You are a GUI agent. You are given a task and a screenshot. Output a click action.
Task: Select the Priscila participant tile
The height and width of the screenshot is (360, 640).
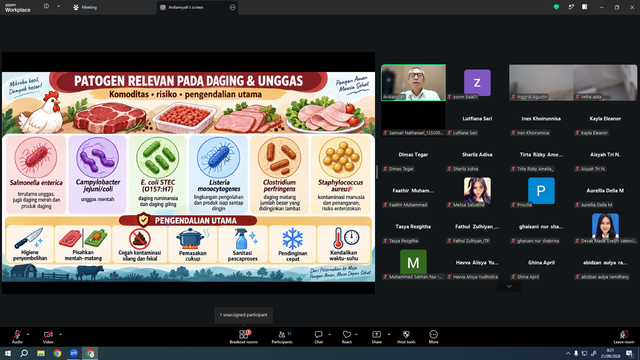pos(541,191)
